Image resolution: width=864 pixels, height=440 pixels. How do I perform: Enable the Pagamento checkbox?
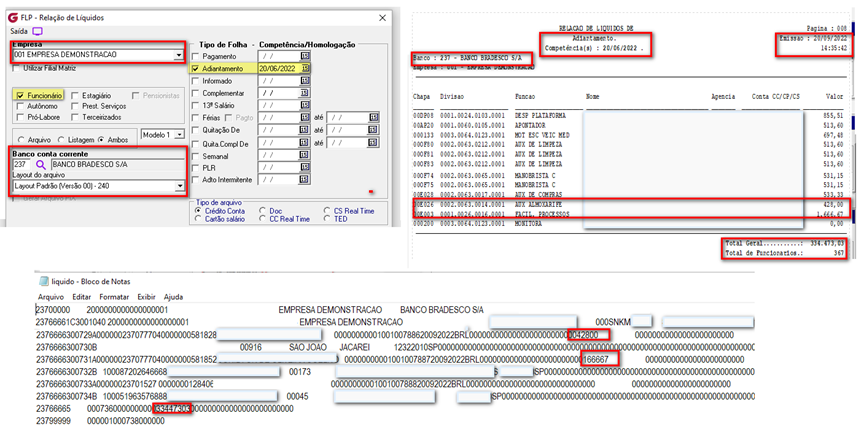pos(196,57)
